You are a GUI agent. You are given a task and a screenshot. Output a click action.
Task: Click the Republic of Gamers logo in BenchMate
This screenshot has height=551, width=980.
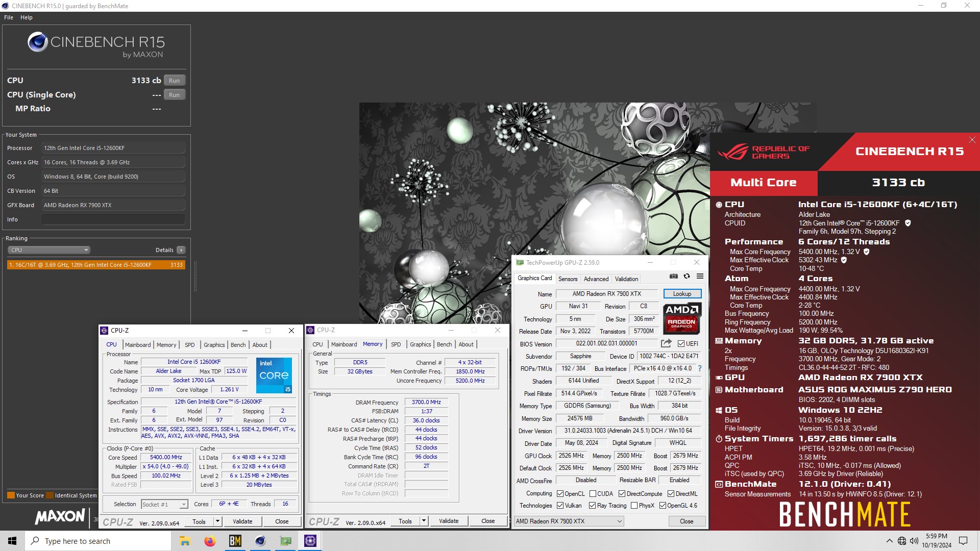[764, 152]
